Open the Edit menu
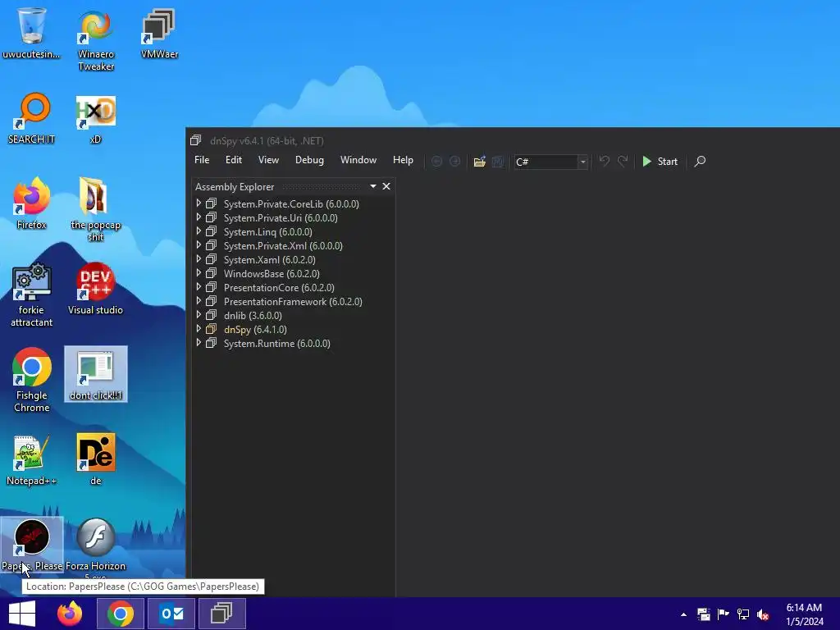 [x=234, y=160]
